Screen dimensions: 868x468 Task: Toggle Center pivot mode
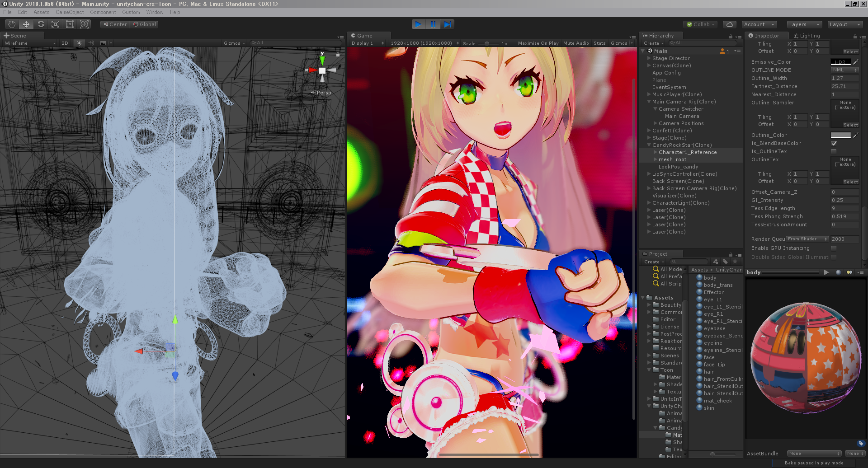coord(115,24)
